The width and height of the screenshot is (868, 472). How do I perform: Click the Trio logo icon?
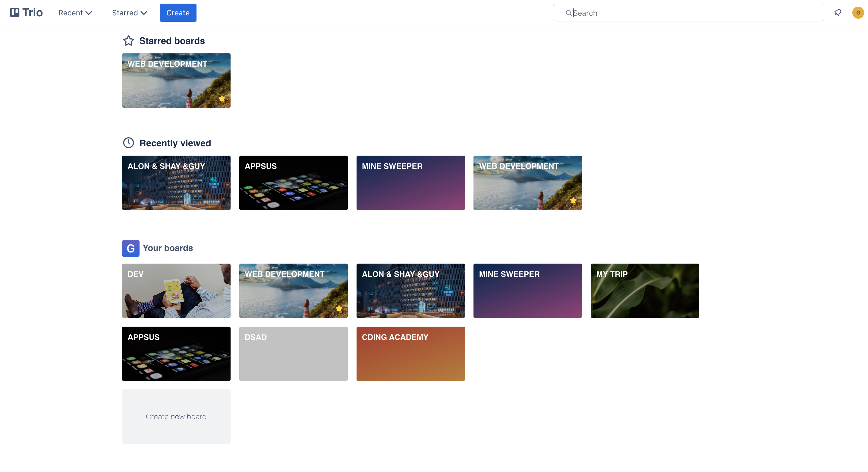[14, 12]
